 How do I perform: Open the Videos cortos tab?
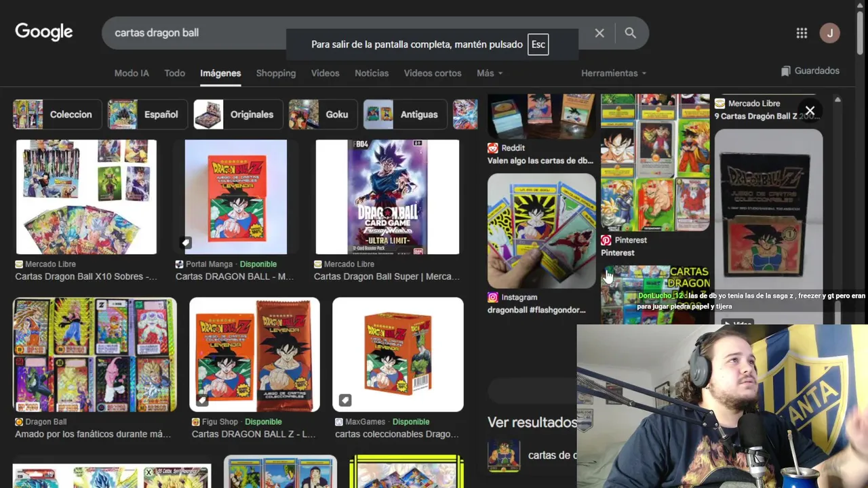click(x=433, y=73)
